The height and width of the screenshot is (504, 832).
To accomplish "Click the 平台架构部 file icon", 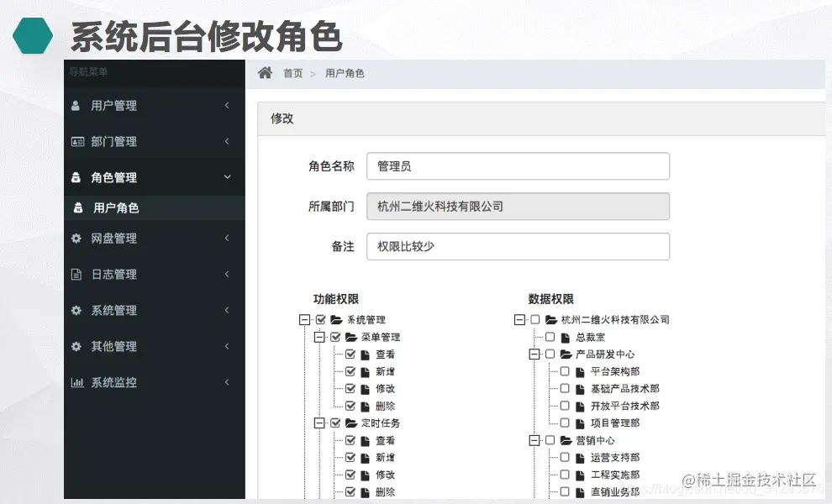I will pyautogui.click(x=580, y=372).
